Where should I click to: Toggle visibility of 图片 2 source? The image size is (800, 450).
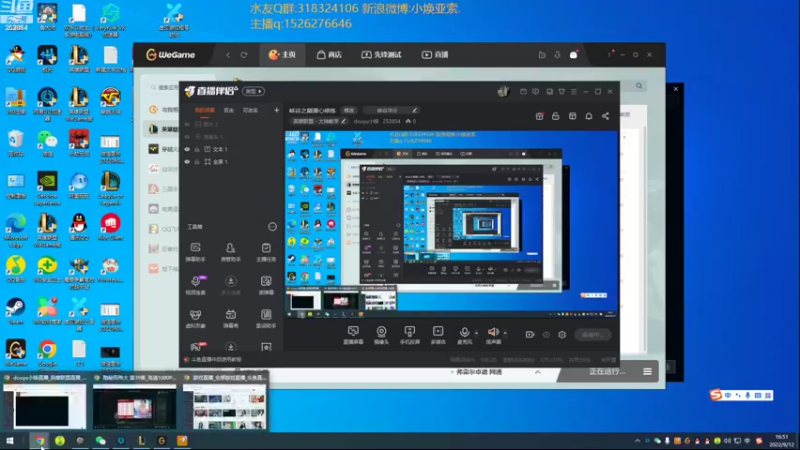(187, 124)
